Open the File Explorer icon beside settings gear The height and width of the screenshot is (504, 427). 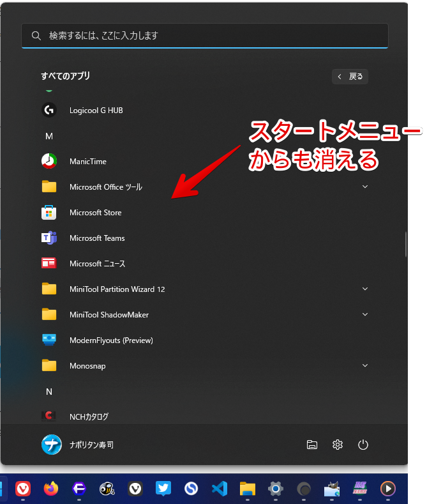[x=312, y=445]
